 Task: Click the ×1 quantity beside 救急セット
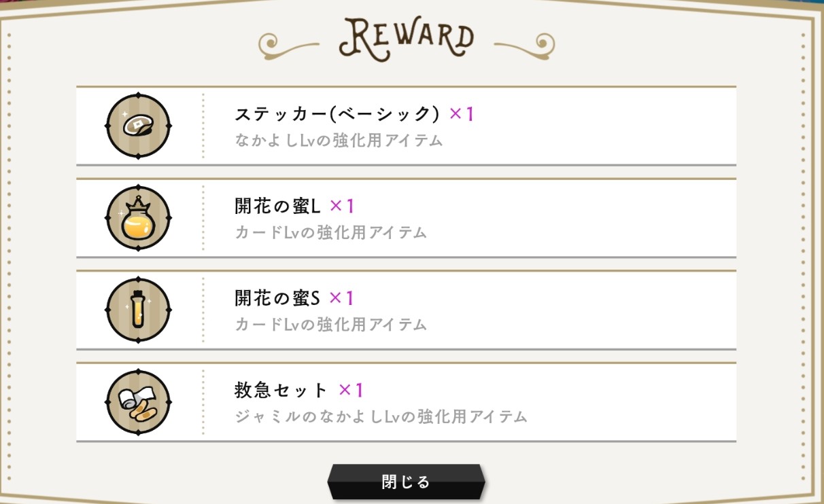click(x=351, y=391)
